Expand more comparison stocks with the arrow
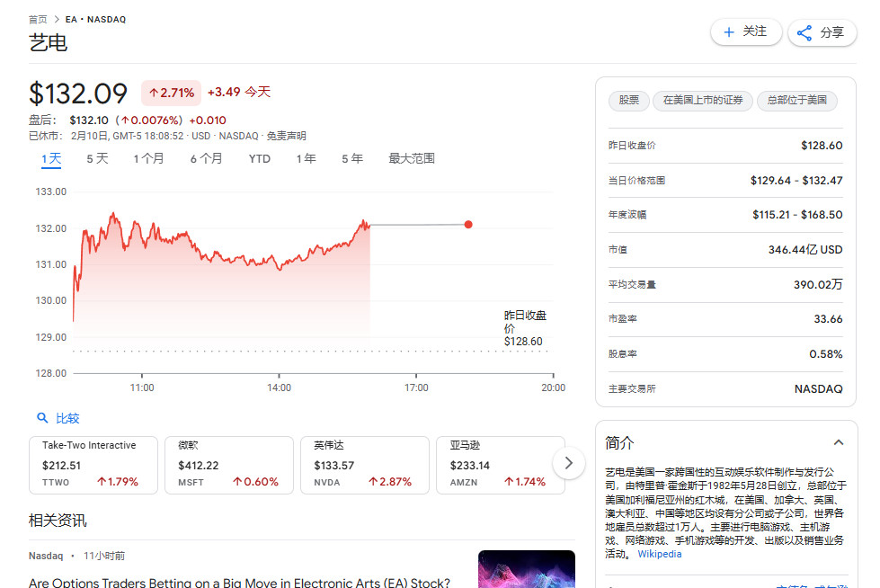This screenshot has width=880, height=588. click(569, 462)
